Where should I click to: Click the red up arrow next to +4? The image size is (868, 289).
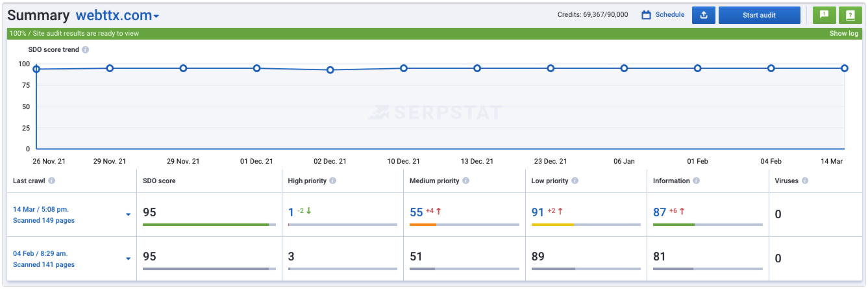click(x=439, y=211)
